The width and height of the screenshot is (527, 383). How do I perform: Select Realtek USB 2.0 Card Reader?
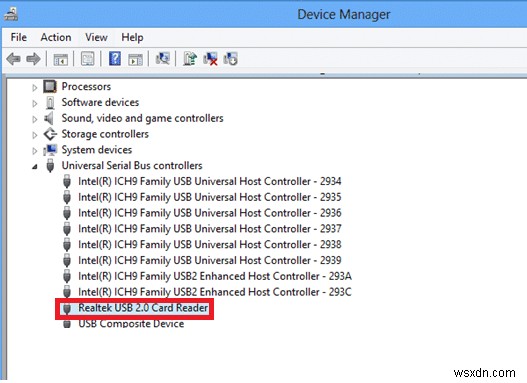(x=143, y=308)
